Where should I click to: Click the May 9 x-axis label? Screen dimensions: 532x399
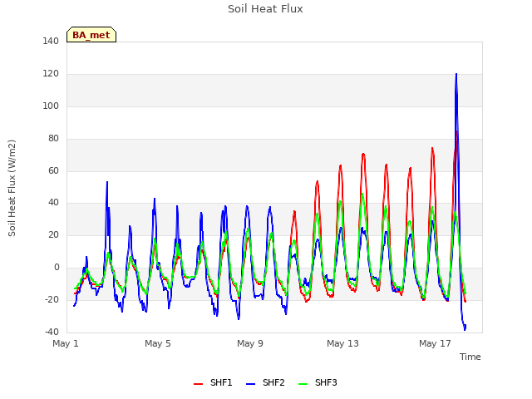pyautogui.click(x=250, y=343)
